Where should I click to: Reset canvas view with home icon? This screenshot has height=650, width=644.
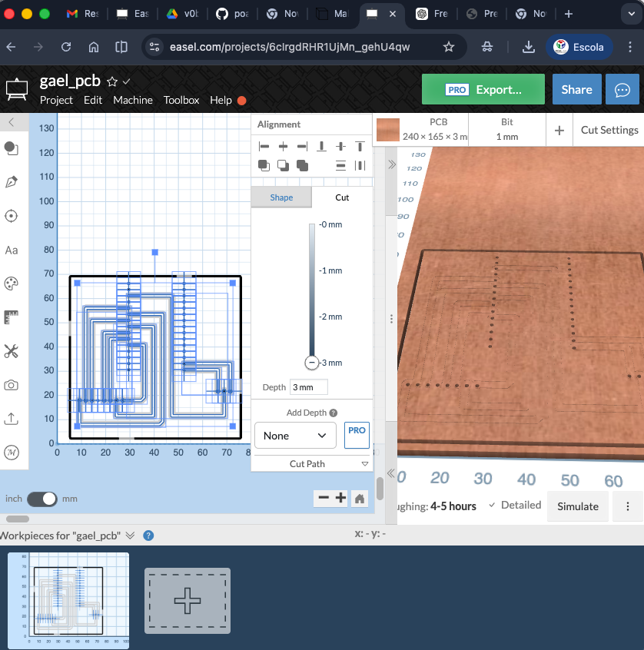(x=360, y=499)
